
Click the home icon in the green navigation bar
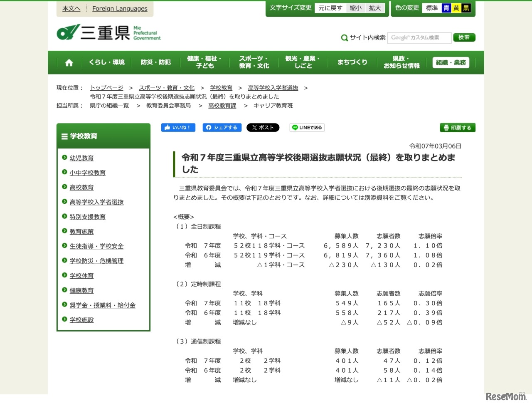(x=68, y=62)
